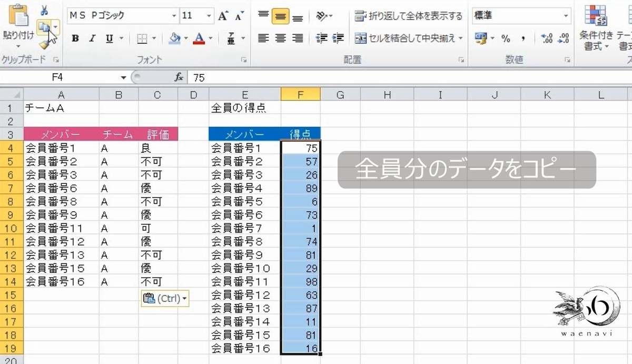
Task: Click the large Paste (貼り付け) clipboard icon
Action: [19, 15]
